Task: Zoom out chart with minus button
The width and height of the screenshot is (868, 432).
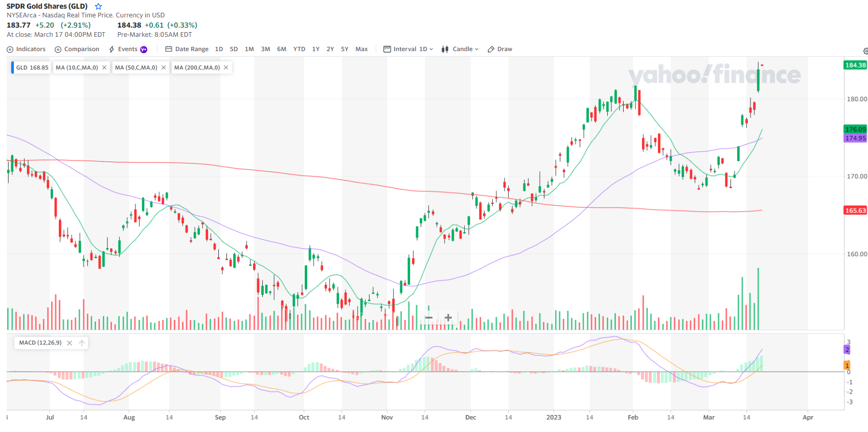Action: [429, 317]
